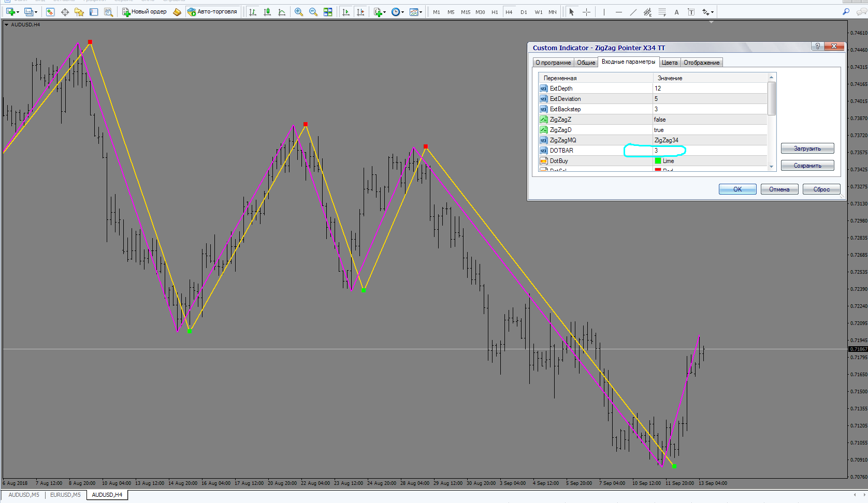Viewport: 868px width, 503px height.
Task: Toggle the ZigZagD true value
Action: coord(710,130)
